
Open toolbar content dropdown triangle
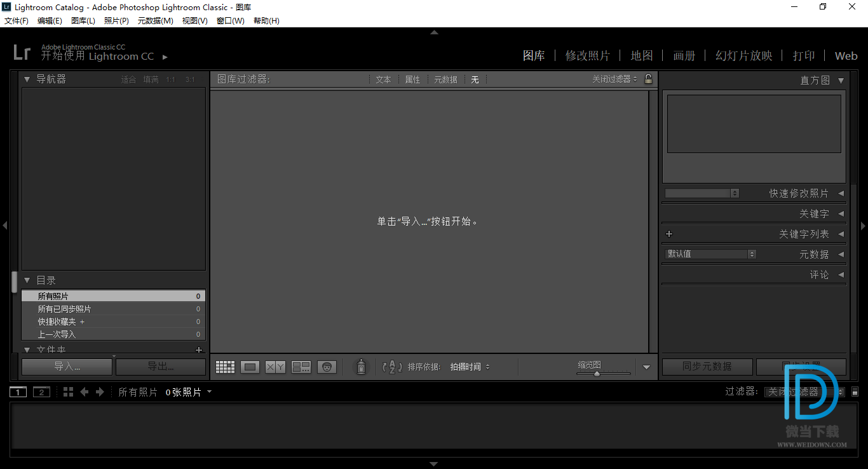click(646, 367)
